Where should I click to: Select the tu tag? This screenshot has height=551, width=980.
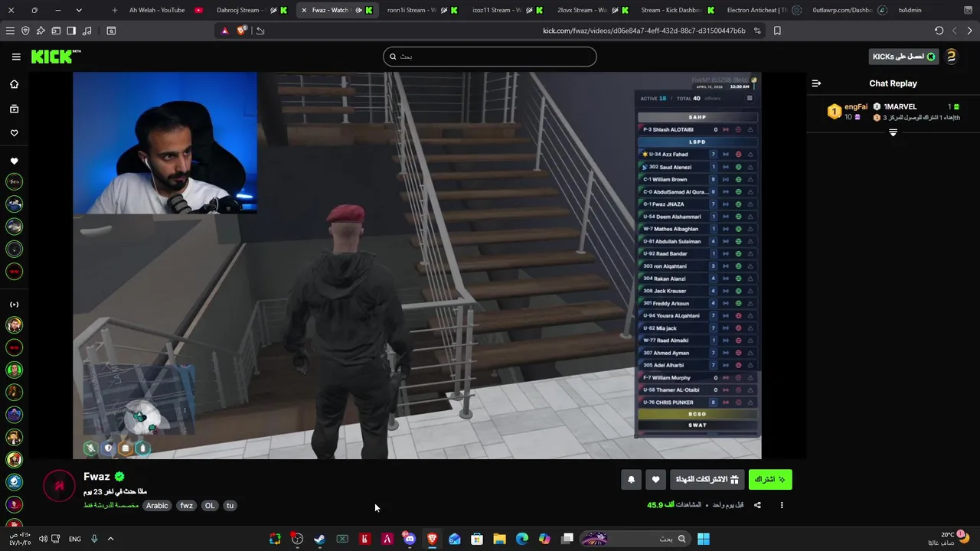tap(230, 506)
